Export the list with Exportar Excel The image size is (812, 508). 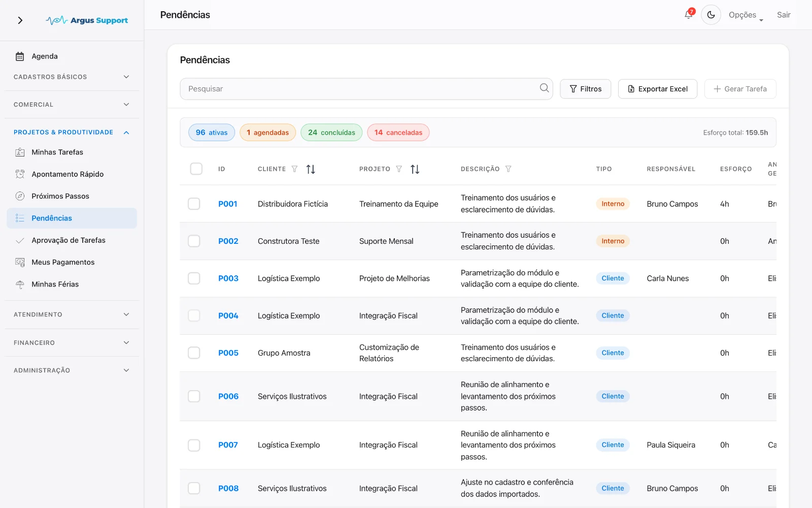pyautogui.click(x=658, y=89)
